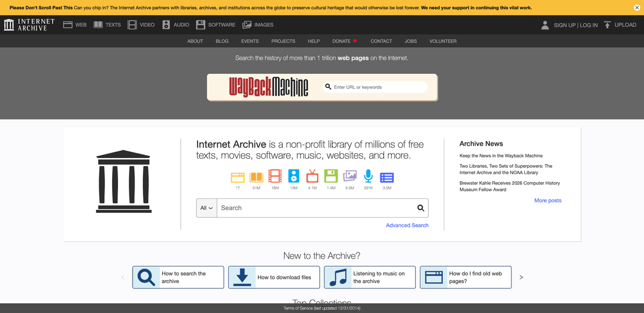This screenshot has height=313, width=644.
Task: Open the Texts book icon in navigation
Action: click(98, 25)
